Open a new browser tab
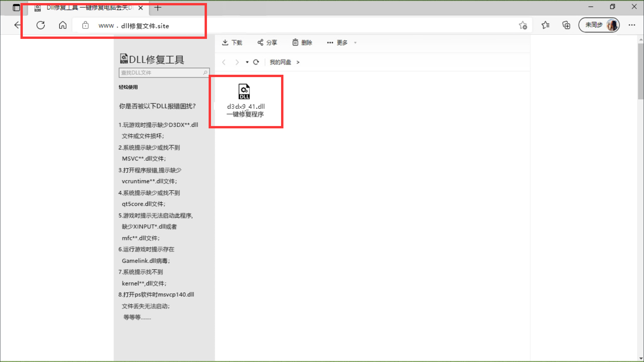 (158, 8)
